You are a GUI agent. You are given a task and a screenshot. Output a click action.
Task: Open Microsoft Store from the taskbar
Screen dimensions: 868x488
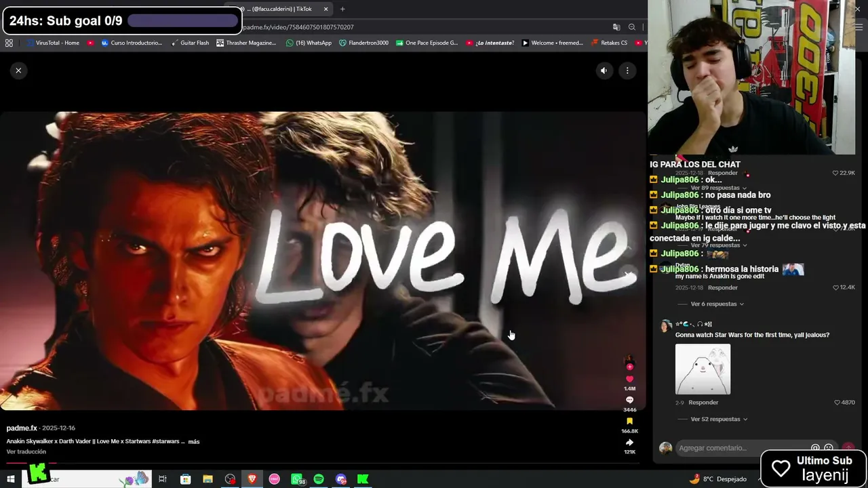185,479
